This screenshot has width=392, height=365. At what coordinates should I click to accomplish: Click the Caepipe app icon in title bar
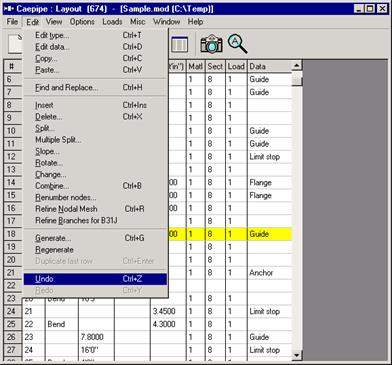[8, 8]
